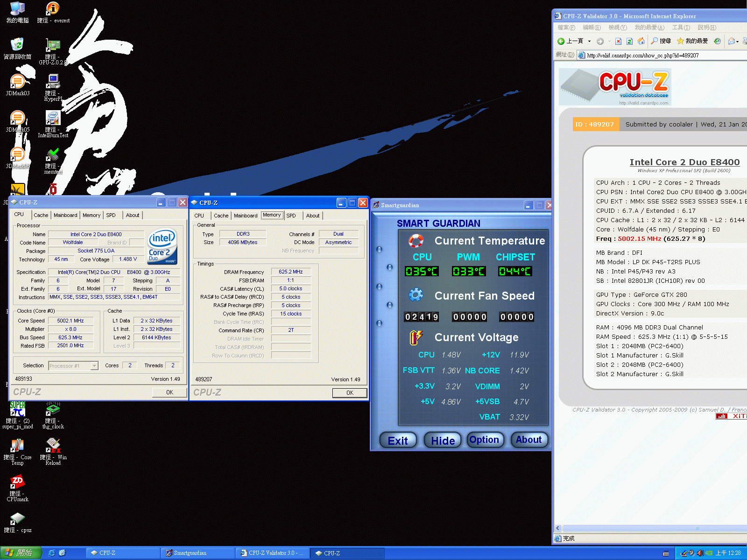Open the everest shortcut on desktop
This screenshot has height=560, width=747.
(53, 12)
